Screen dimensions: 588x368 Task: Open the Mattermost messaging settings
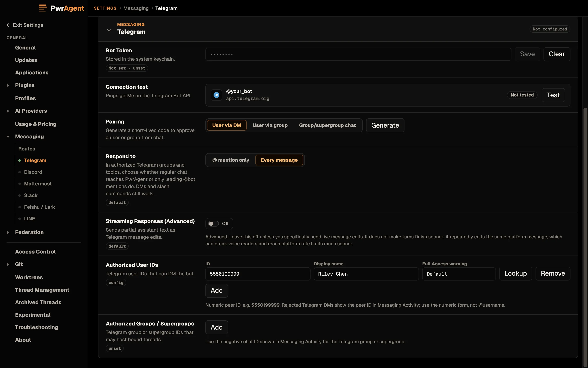pyautogui.click(x=38, y=184)
